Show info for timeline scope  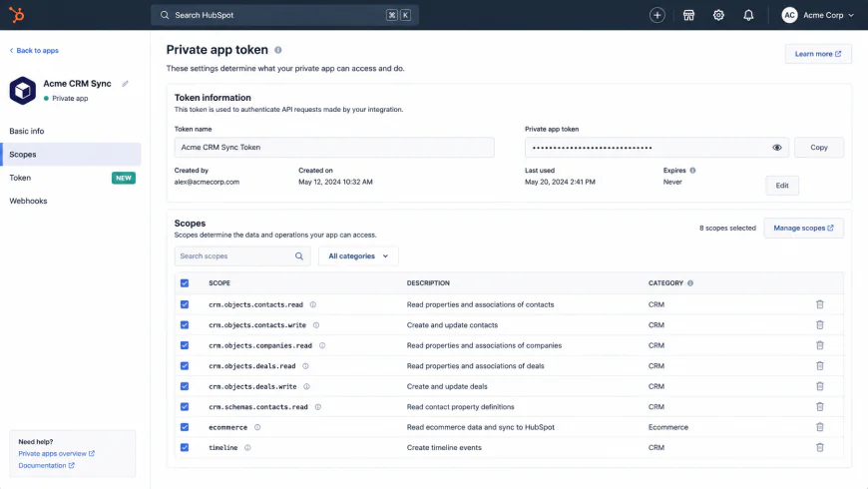tap(247, 447)
